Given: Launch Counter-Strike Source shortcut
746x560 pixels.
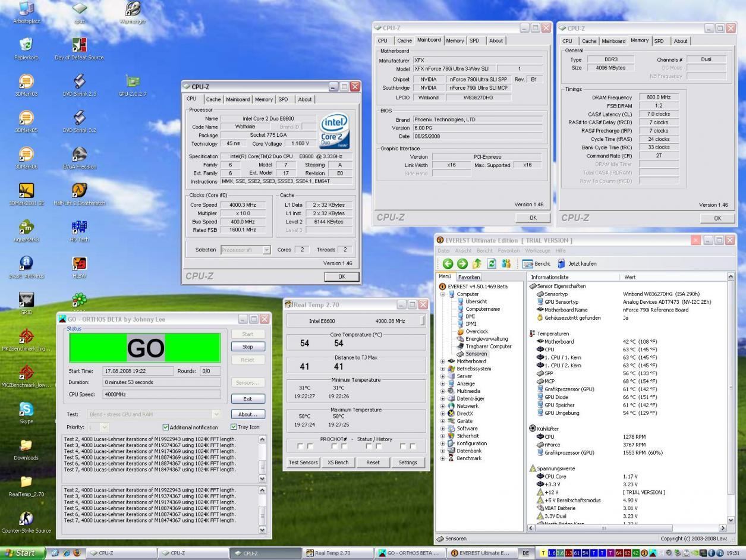Looking at the screenshot, I should (x=26, y=521).
